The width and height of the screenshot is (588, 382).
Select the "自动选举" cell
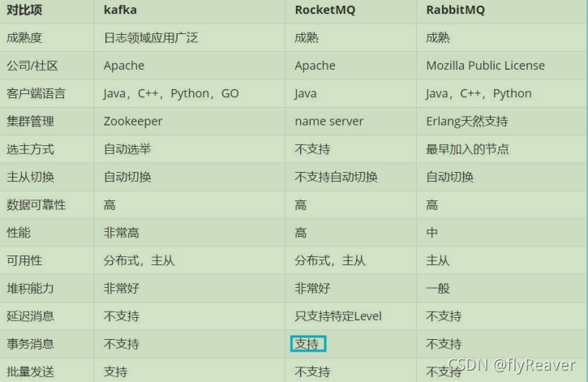point(127,149)
